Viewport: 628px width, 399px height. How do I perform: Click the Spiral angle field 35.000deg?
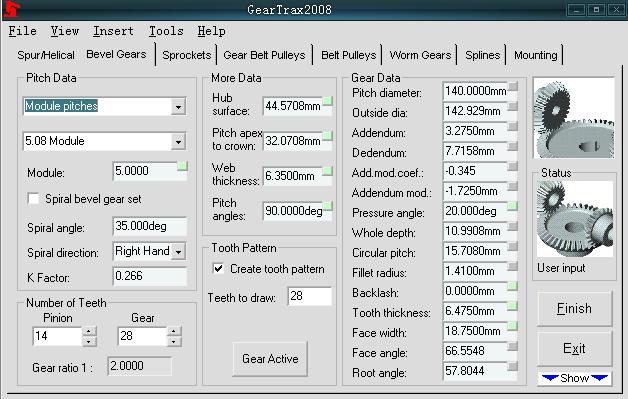[x=150, y=226]
